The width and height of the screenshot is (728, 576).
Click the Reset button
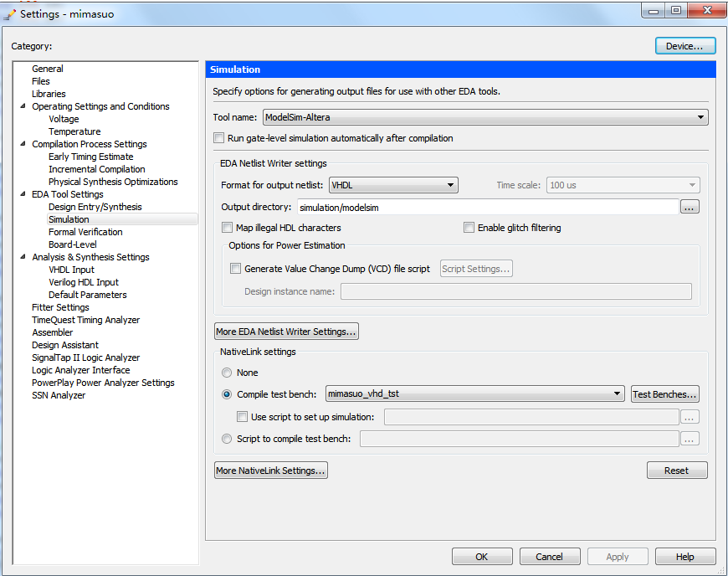click(x=677, y=470)
